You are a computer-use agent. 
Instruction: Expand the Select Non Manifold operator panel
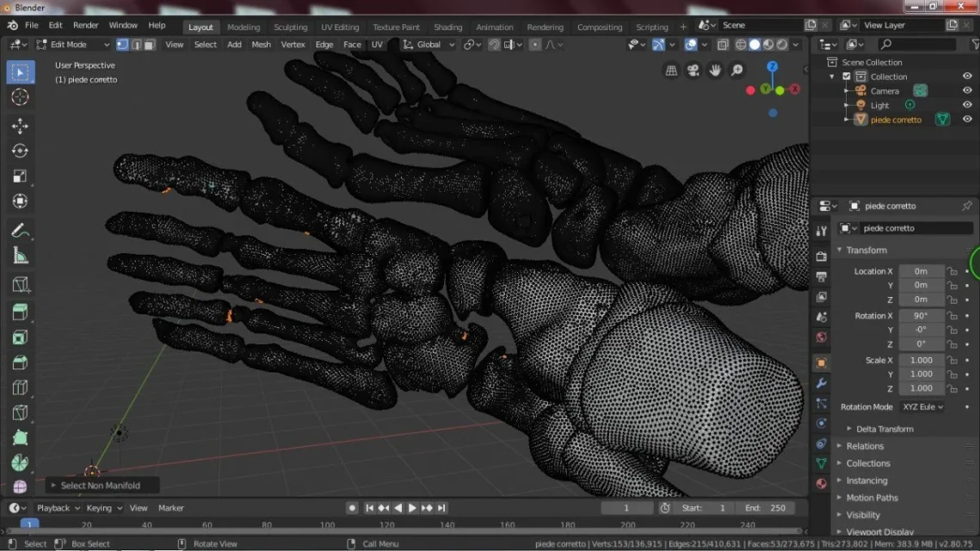coord(95,486)
